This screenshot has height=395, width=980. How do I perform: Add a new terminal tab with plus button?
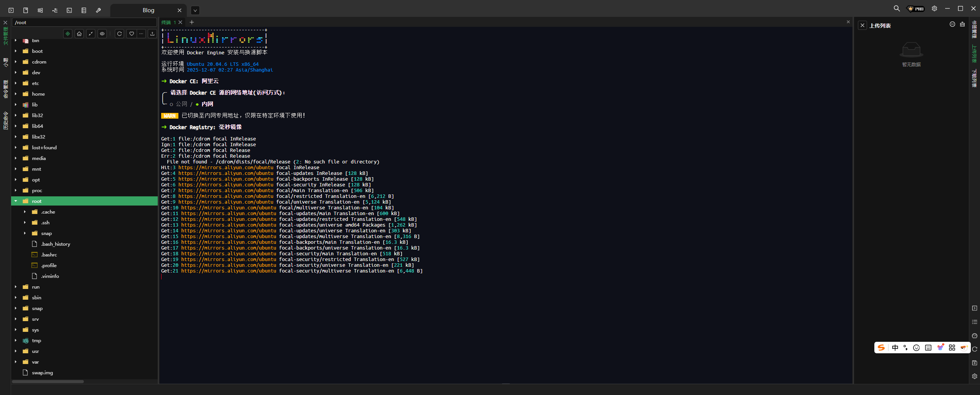click(192, 22)
